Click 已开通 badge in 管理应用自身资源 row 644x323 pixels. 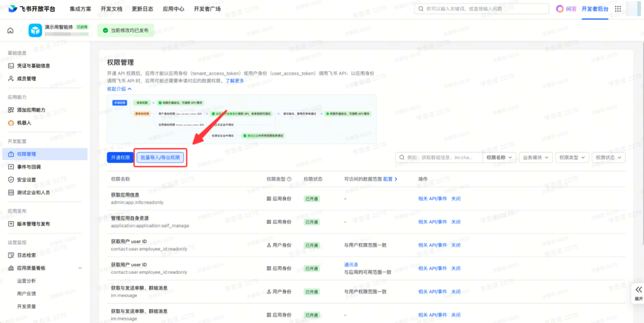point(312,222)
